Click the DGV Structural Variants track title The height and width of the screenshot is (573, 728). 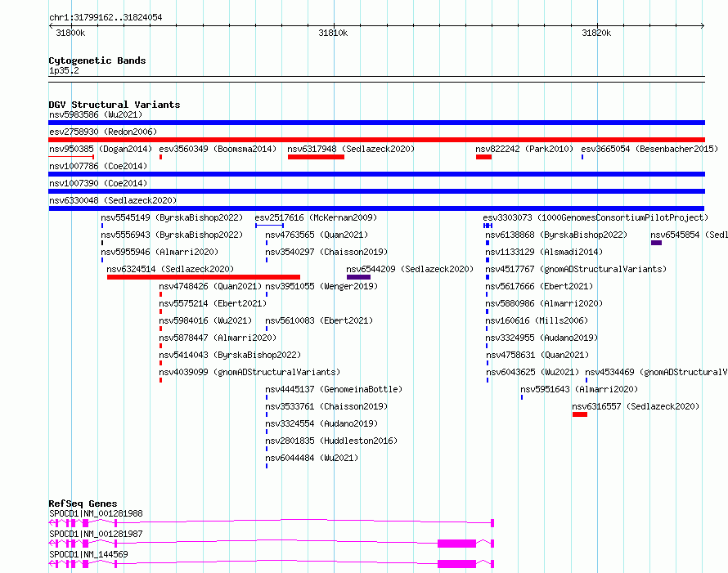115,105
